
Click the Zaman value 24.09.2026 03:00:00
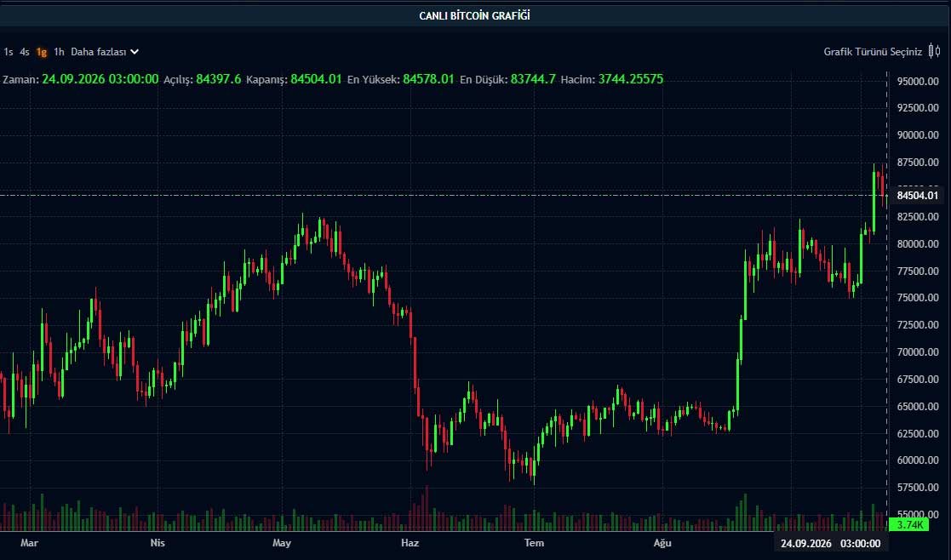click(x=100, y=79)
